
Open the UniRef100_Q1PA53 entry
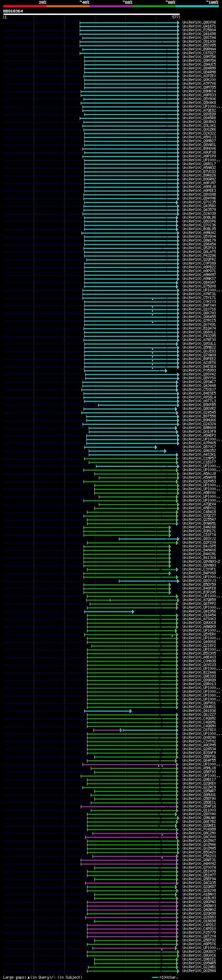[x=199, y=481]
